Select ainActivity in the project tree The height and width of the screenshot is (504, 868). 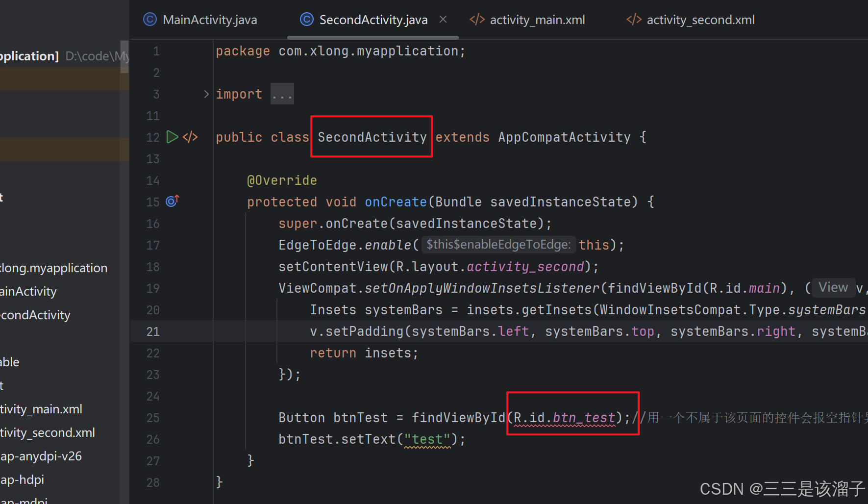tap(28, 291)
